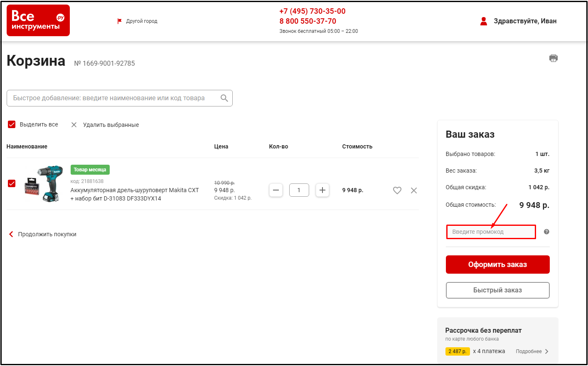The height and width of the screenshot is (366, 588).
Task: Increase quantity with the plus button
Action: pos(322,190)
